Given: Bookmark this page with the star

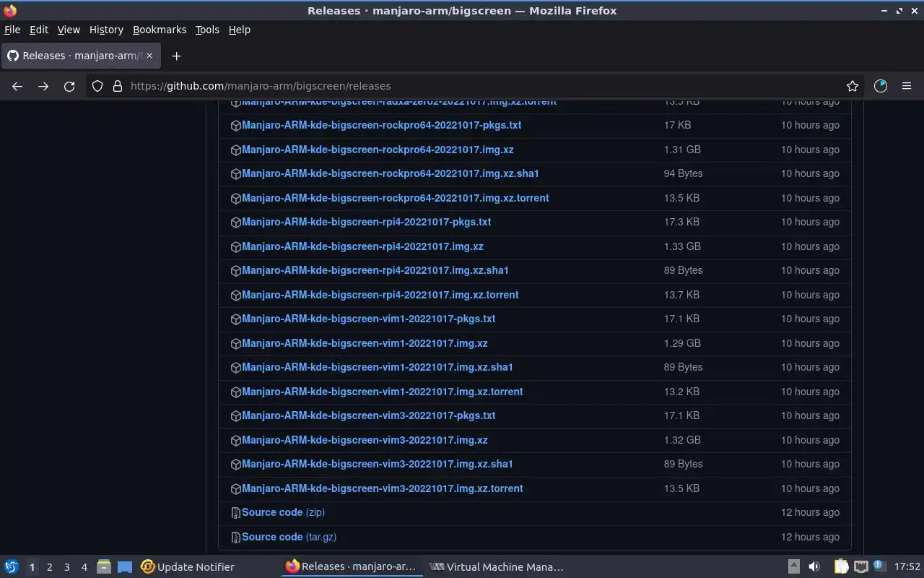Looking at the screenshot, I should 853,86.
